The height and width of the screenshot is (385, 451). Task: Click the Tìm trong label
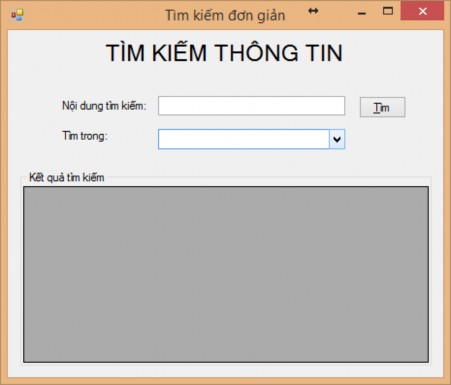(x=85, y=136)
